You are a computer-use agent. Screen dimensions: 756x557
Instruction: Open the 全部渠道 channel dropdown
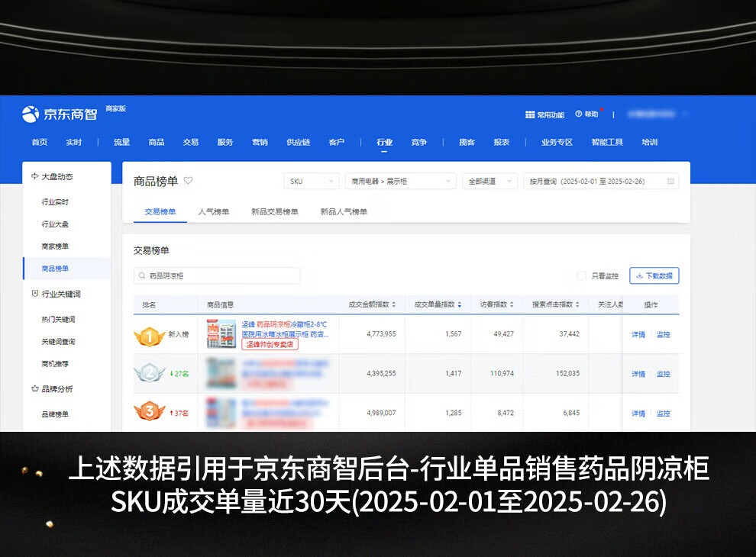click(x=489, y=182)
